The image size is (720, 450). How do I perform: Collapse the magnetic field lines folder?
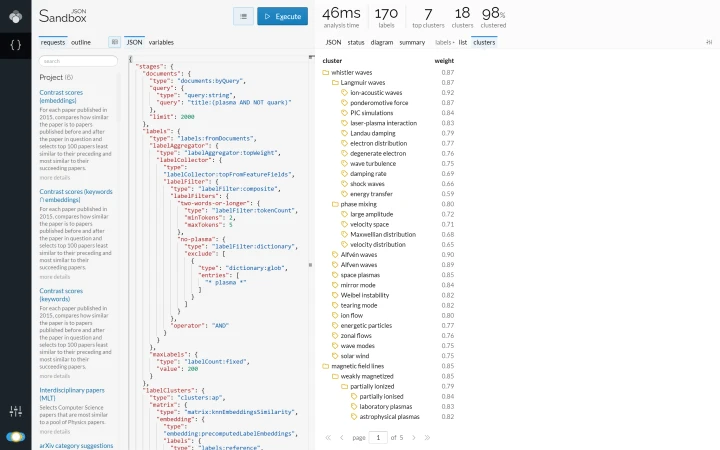(x=326, y=366)
